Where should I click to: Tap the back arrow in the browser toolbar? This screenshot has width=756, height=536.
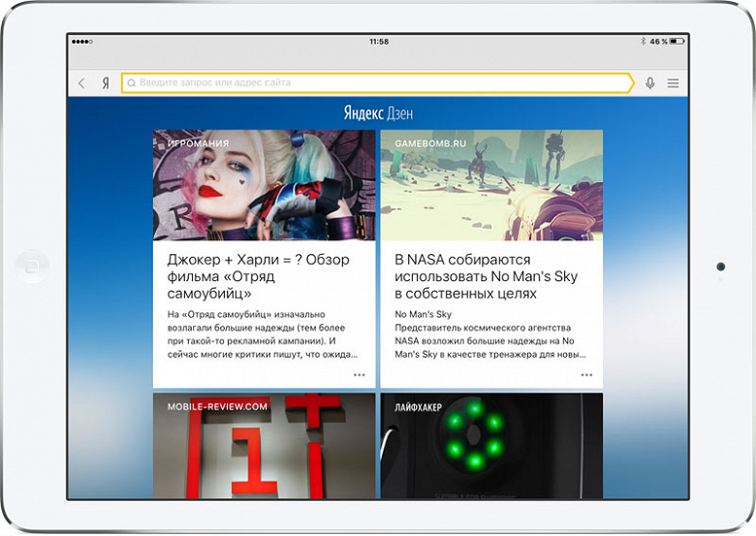tap(81, 83)
